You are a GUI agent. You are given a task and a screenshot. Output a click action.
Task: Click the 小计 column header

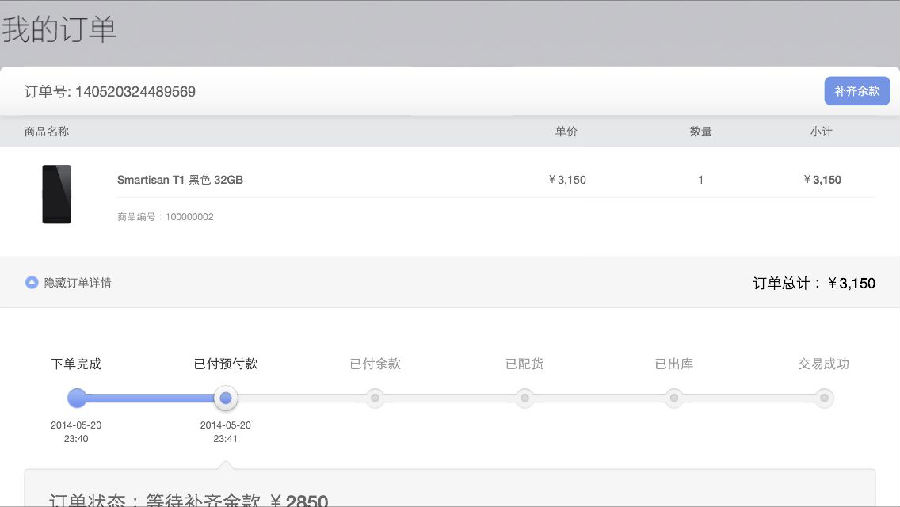[x=821, y=131]
